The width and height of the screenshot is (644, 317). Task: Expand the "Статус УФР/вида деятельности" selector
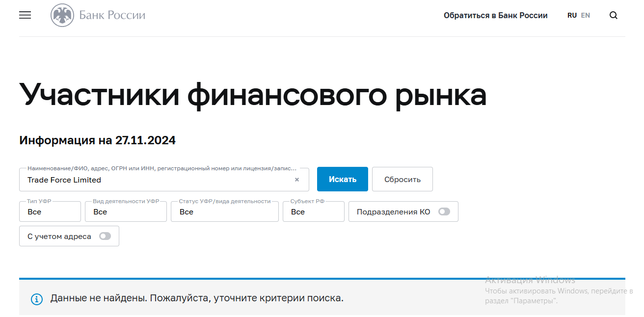tap(224, 211)
